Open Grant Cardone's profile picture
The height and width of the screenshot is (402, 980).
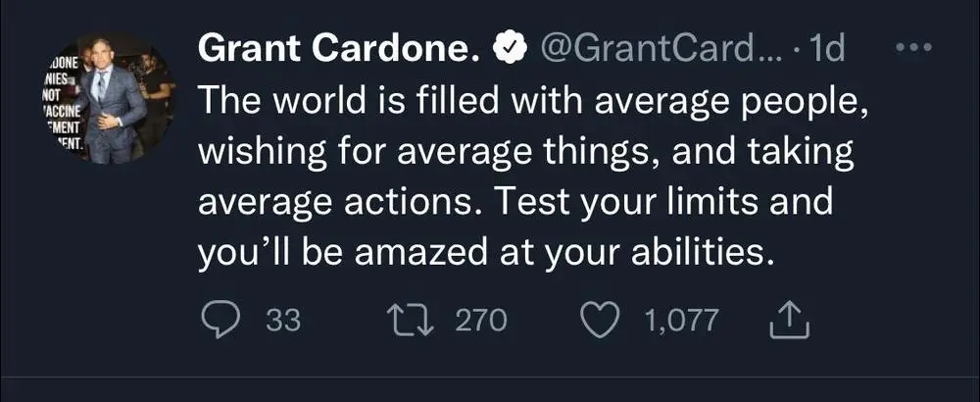[109, 98]
